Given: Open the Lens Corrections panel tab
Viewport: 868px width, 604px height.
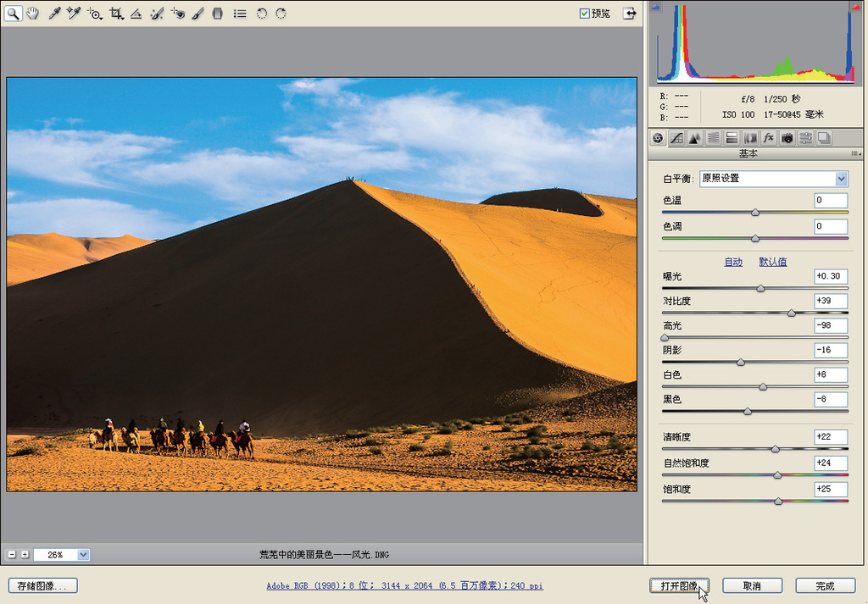Looking at the screenshot, I should click(x=751, y=138).
